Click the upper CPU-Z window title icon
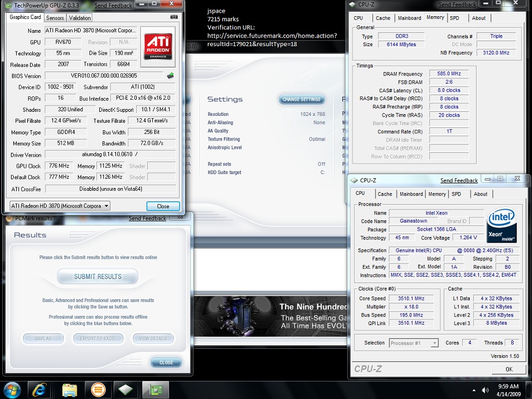This screenshot has height=399, width=532. tap(352, 5)
